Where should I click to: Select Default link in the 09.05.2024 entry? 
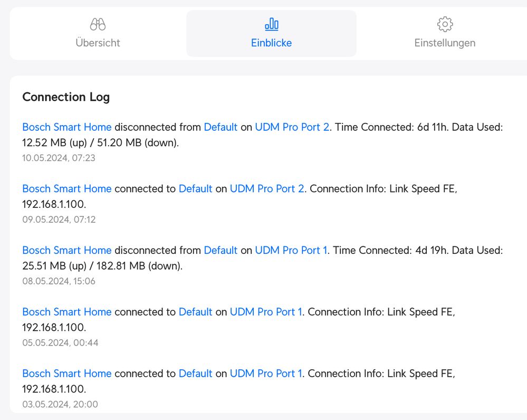coord(195,189)
